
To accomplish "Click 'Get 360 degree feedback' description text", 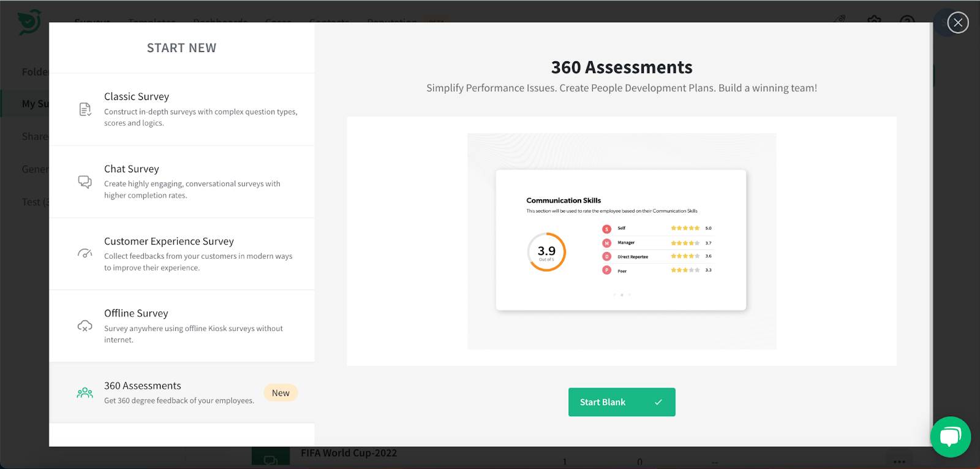I will point(179,401).
